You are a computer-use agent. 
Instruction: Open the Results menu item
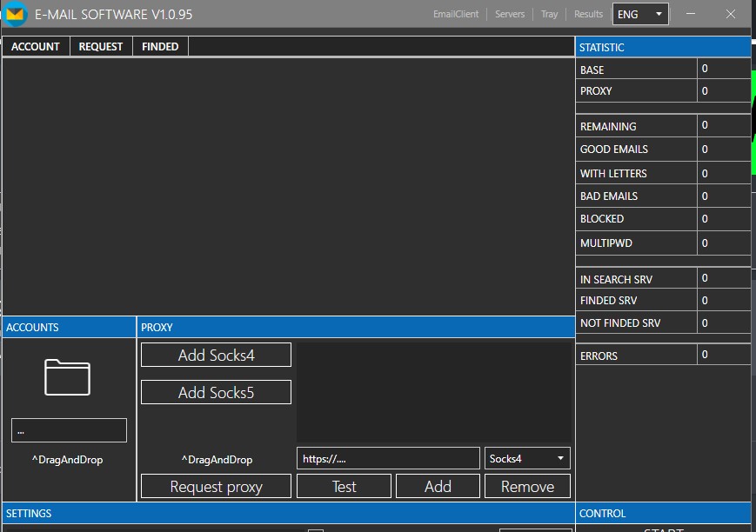588,14
